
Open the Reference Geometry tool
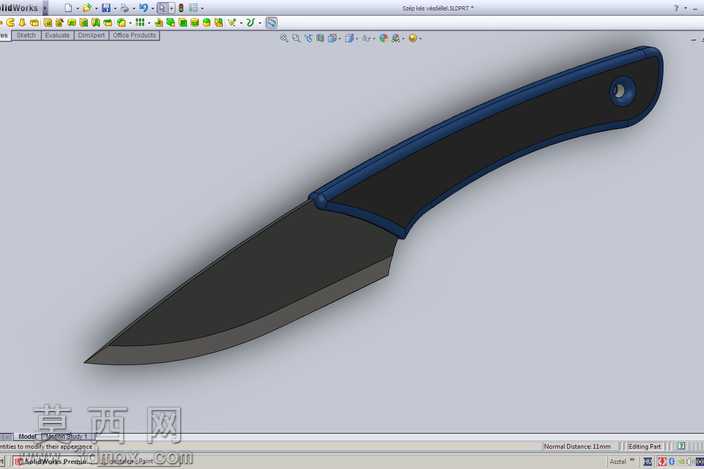(x=232, y=22)
